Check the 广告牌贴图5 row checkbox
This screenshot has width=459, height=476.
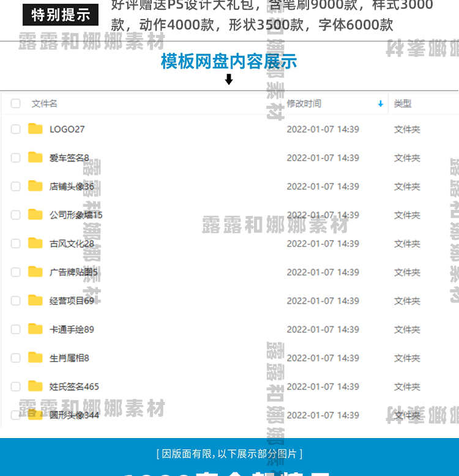(15, 272)
